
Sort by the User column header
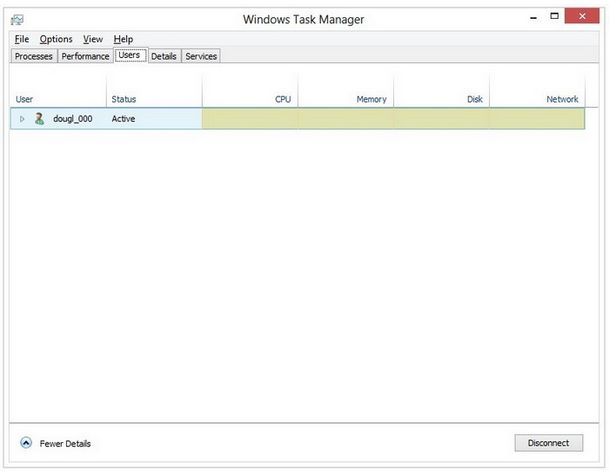58,90
